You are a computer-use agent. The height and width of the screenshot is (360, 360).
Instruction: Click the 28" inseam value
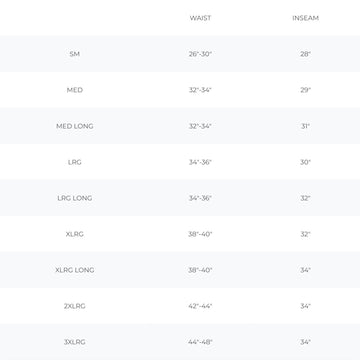pos(305,54)
